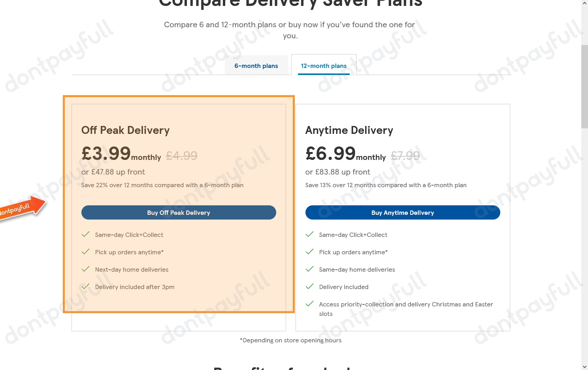Click the checkmark beside Same-day home deliveries
Image resolution: width=588 pixels, height=370 pixels.
pos(309,269)
